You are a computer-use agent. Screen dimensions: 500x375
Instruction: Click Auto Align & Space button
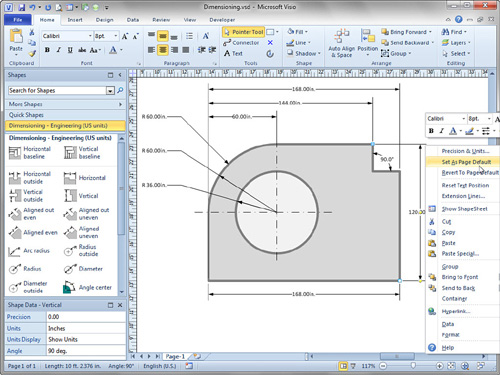coord(342,43)
